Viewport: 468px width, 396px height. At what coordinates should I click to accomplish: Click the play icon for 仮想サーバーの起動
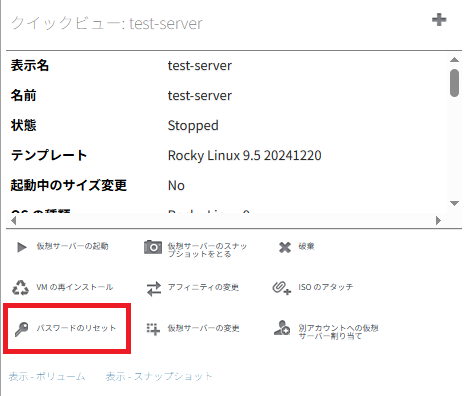(22, 247)
